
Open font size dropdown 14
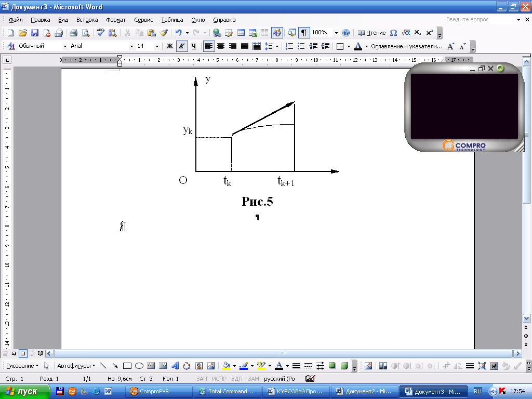click(x=157, y=46)
